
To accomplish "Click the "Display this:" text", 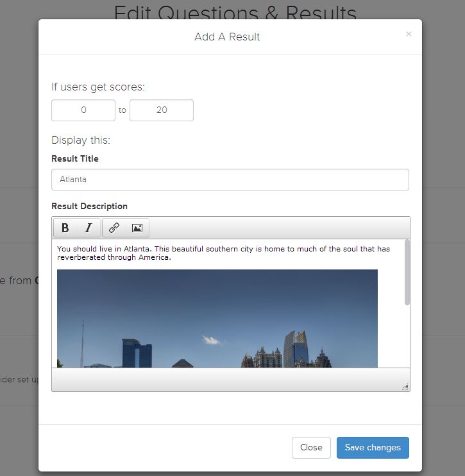I will tap(81, 140).
